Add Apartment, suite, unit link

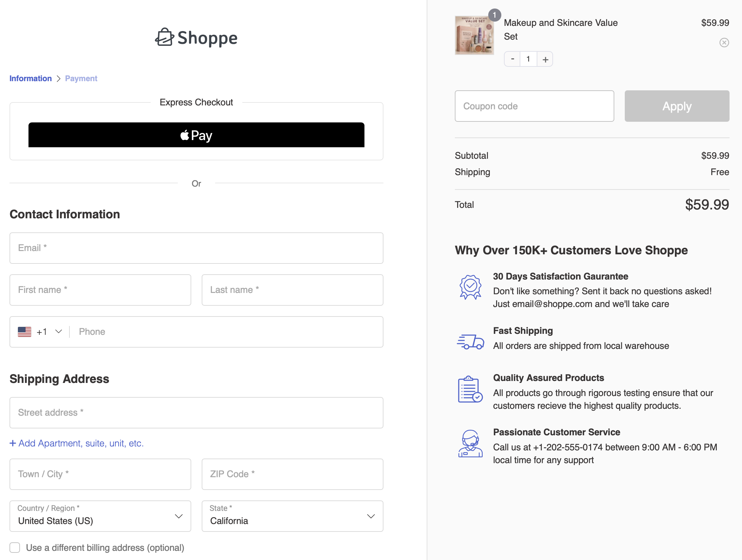[77, 443]
